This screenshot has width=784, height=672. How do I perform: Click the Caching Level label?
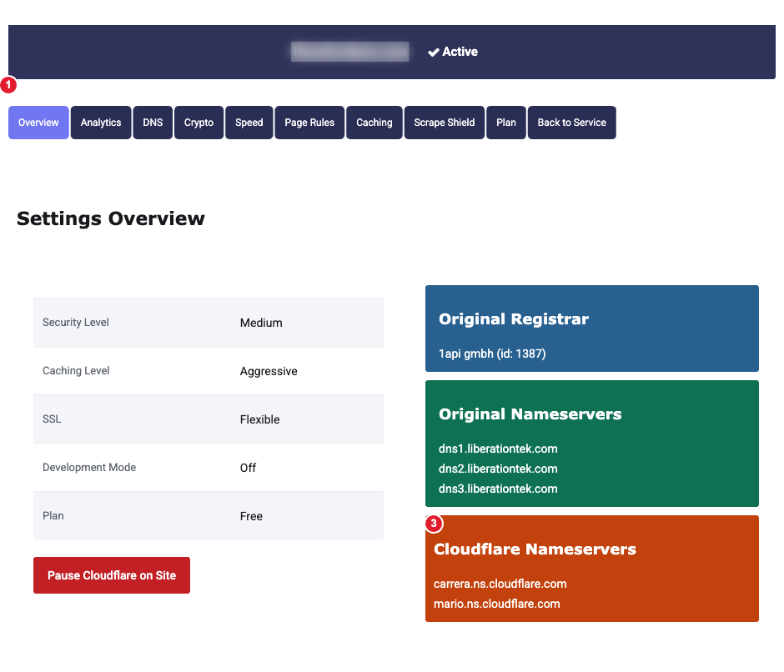(76, 371)
